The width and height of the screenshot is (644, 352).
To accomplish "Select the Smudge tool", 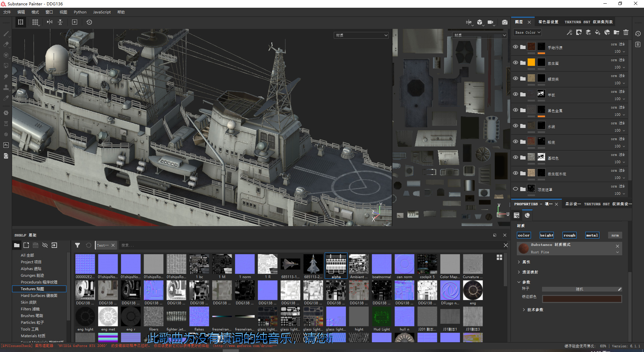I will coord(6,77).
